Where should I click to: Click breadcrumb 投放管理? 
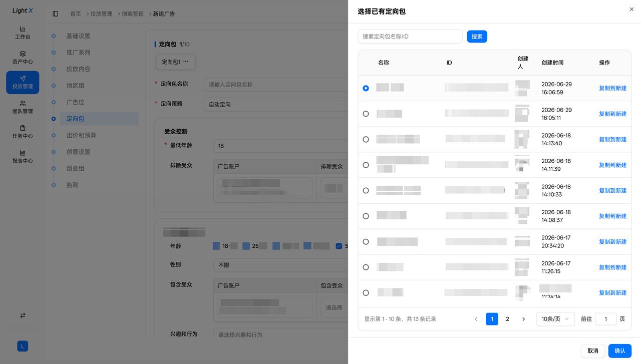click(101, 14)
